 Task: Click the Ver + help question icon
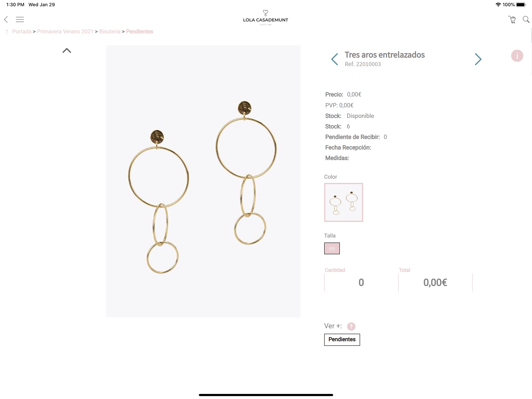(351, 326)
